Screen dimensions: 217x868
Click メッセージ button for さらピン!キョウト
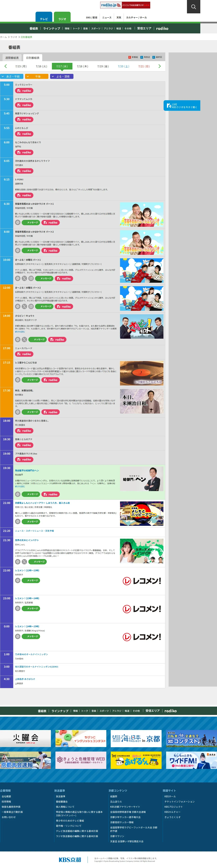pyautogui.click(x=38, y=339)
